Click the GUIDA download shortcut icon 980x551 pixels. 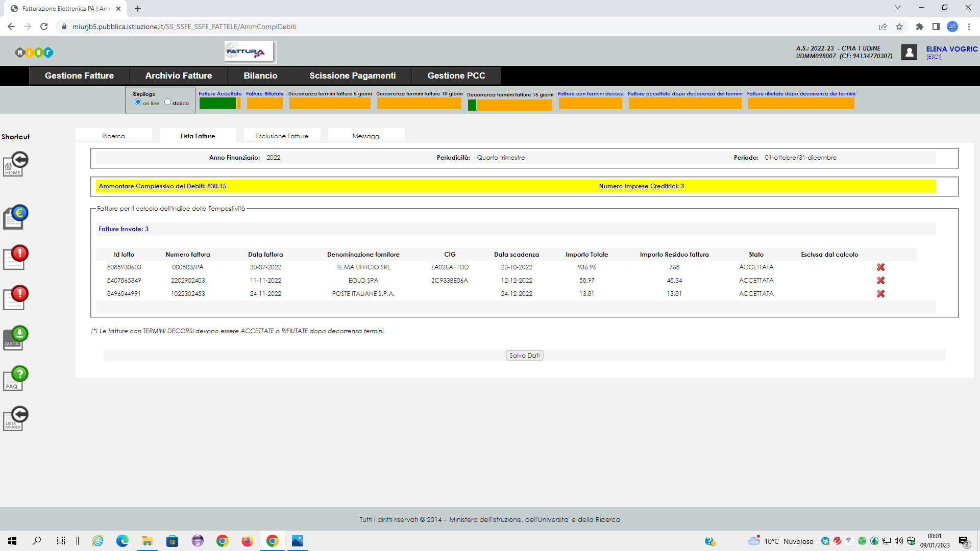click(16, 338)
